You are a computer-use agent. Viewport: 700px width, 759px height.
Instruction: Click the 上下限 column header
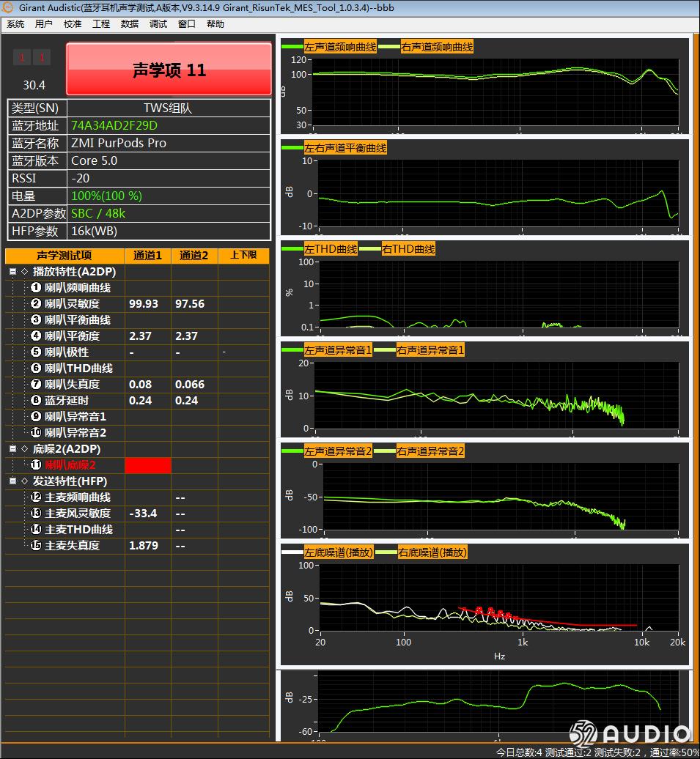click(x=243, y=256)
